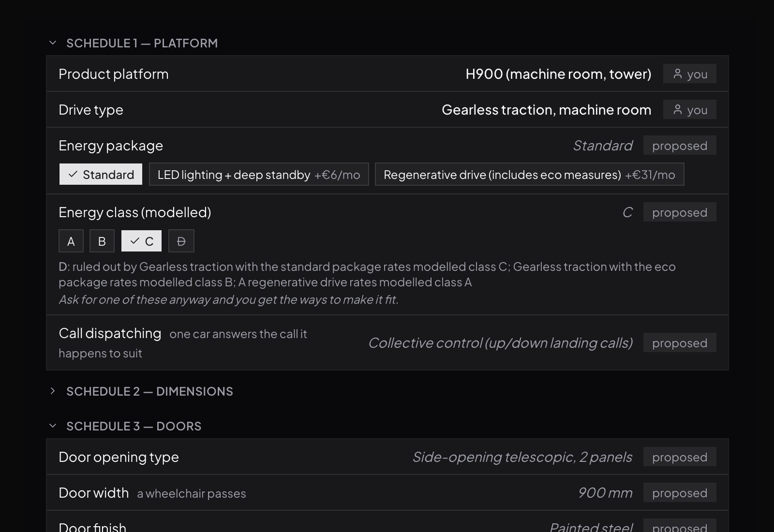Image resolution: width=774 pixels, height=532 pixels.
Task: Click 'you' badge on Drive type row
Action: pos(690,110)
